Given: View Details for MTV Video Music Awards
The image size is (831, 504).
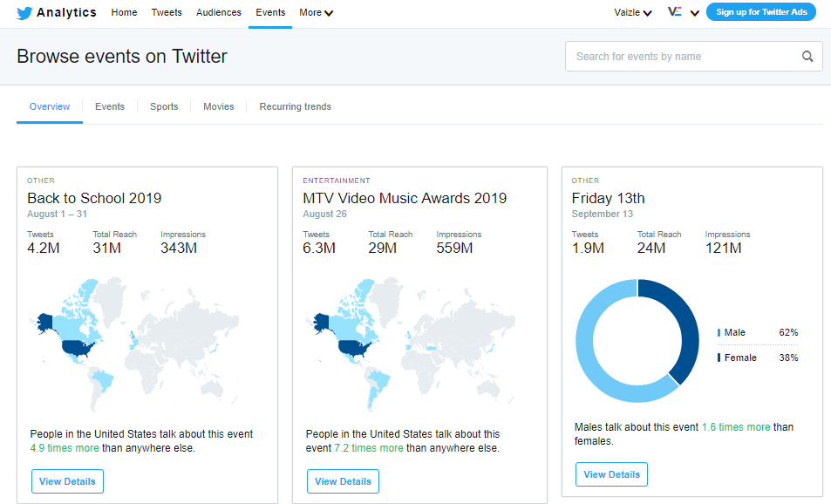Looking at the screenshot, I should (x=343, y=481).
